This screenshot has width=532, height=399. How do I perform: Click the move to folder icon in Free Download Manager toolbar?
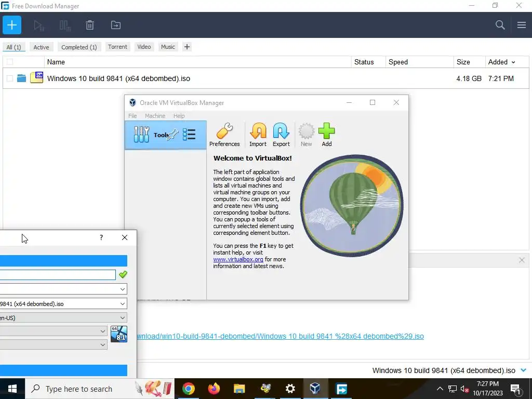pos(116,25)
